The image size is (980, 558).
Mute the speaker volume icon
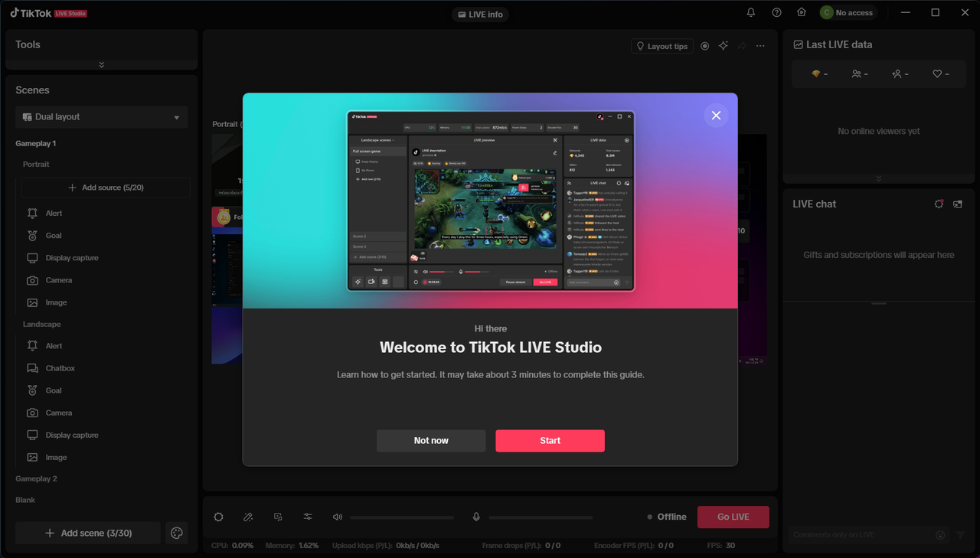tap(338, 517)
